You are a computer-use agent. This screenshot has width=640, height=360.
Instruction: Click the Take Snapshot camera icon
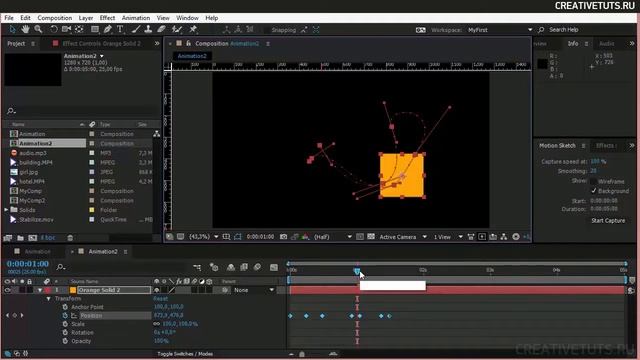pos(283,237)
